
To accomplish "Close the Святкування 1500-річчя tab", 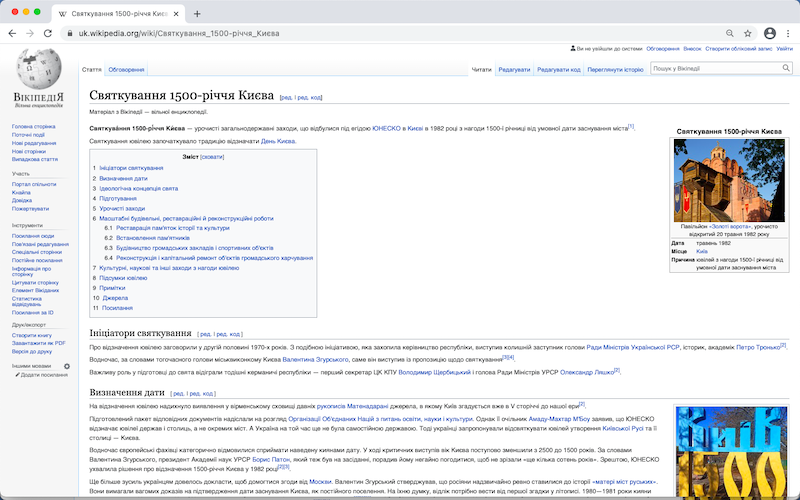I will (x=176, y=14).
